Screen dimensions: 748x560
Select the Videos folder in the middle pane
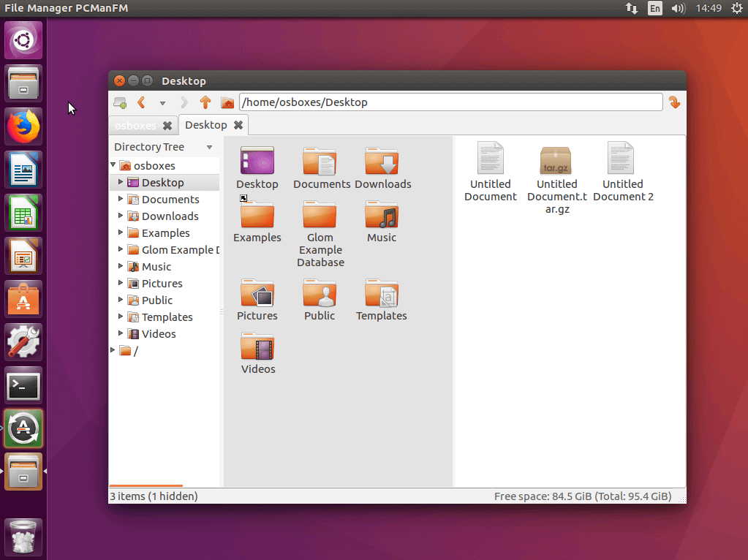pos(257,348)
